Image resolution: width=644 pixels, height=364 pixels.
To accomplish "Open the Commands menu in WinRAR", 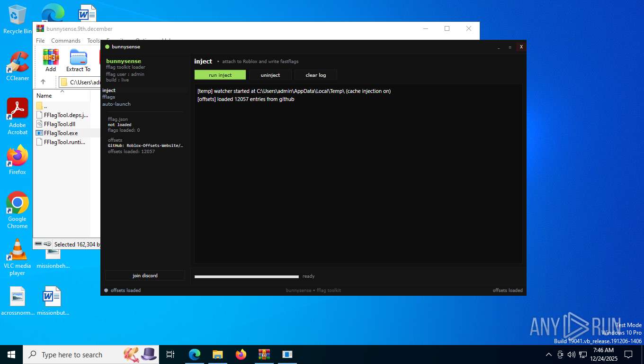I will tap(66, 41).
